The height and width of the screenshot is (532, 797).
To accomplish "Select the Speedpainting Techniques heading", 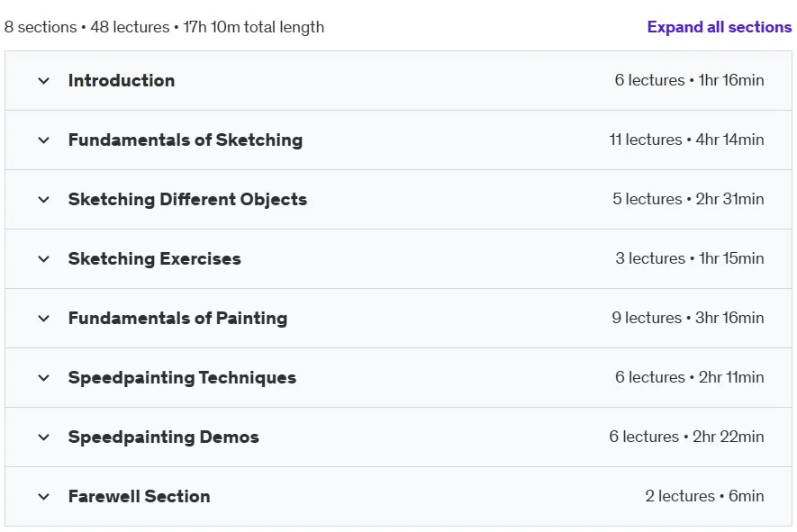I will (x=182, y=377).
